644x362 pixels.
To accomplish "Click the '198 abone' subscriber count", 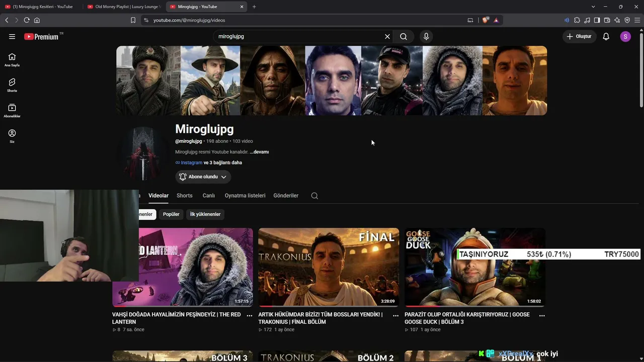I will (217, 141).
